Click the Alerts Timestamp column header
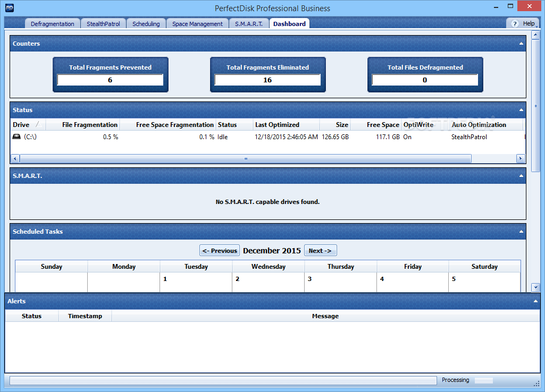This screenshot has height=392, width=545. coord(85,316)
